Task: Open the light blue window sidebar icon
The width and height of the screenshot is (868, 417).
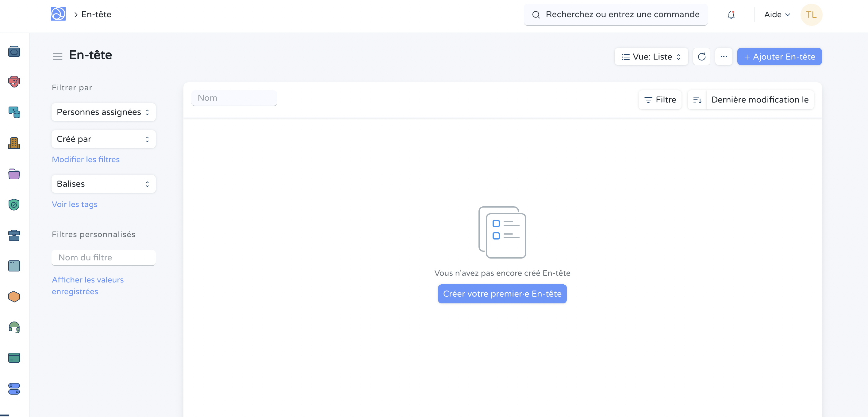Action: pyautogui.click(x=14, y=266)
